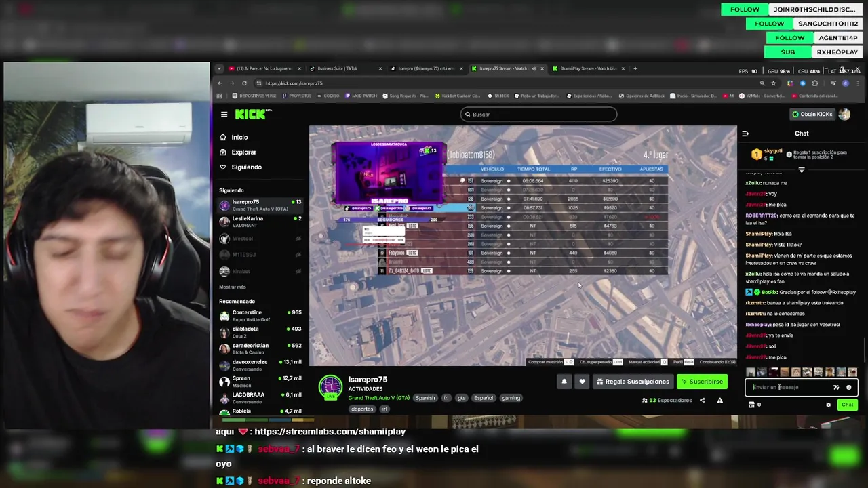Click the deportes tag

362,409
